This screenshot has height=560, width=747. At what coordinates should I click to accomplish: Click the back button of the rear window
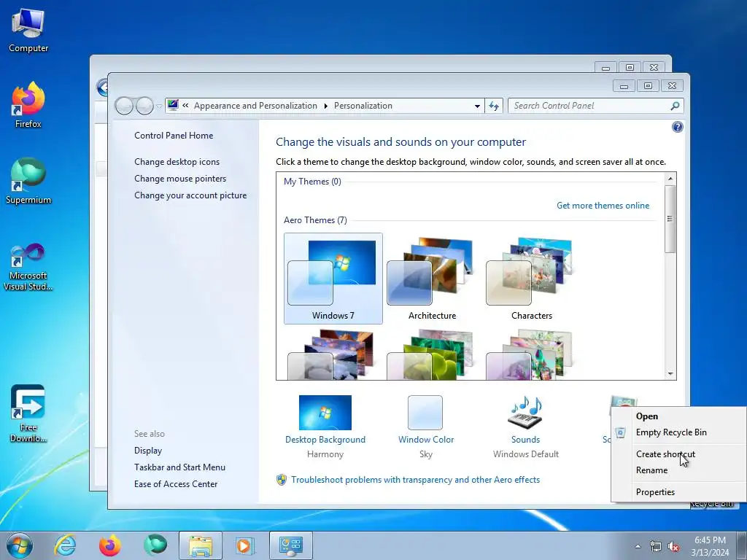pyautogui.click(x=102, y=87)
